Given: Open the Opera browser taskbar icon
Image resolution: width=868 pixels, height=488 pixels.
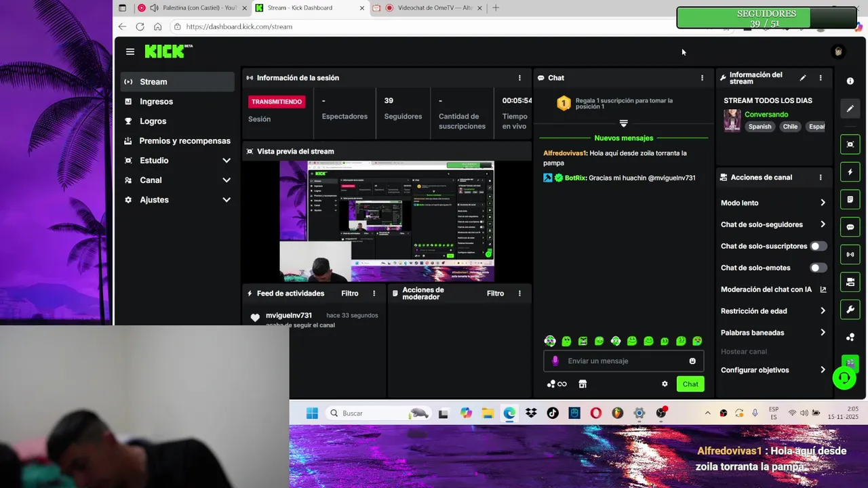Looking at the screenshot, I should pyautogui.click(x=595, y=413).
